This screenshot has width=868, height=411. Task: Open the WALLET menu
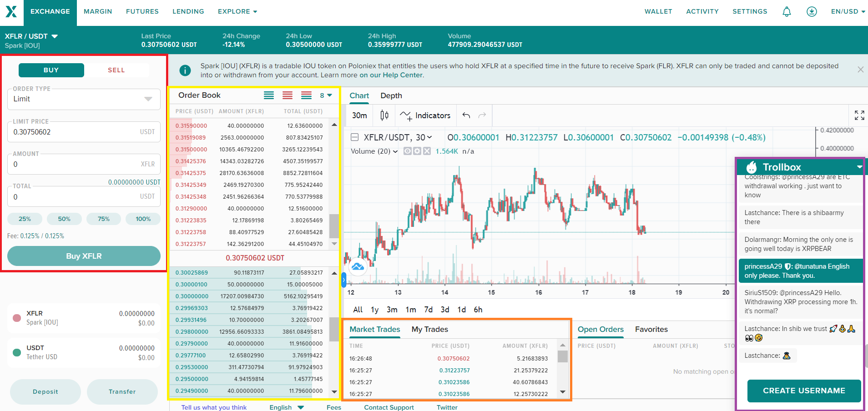pyautogui.click(x=658, y=11)
